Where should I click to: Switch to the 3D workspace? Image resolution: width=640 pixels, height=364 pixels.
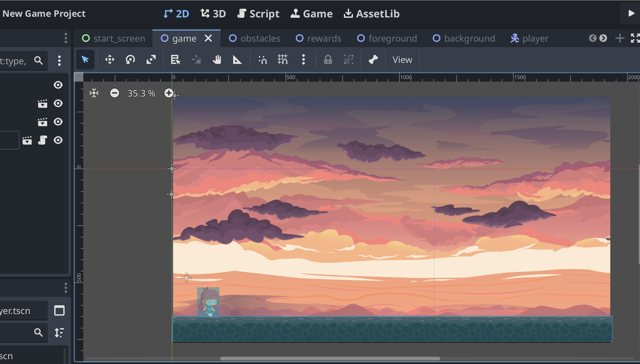point(213,14)
